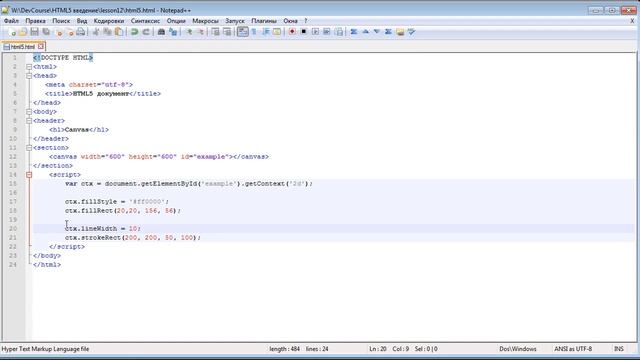The width and height of the screenshot is (640, 360).
Task: Click the DOCTYPE HTML line
Action: (63, 58)
